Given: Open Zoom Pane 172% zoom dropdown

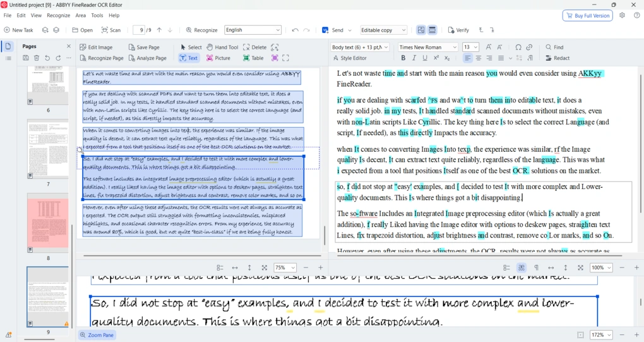Looking at the screenshot, I should pos(601,335).
